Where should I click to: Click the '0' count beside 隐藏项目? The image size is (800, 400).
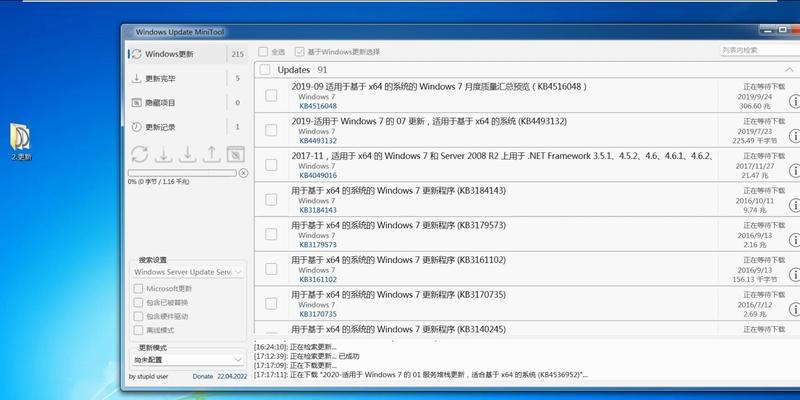pyautogui.click(x=238, y=103)
